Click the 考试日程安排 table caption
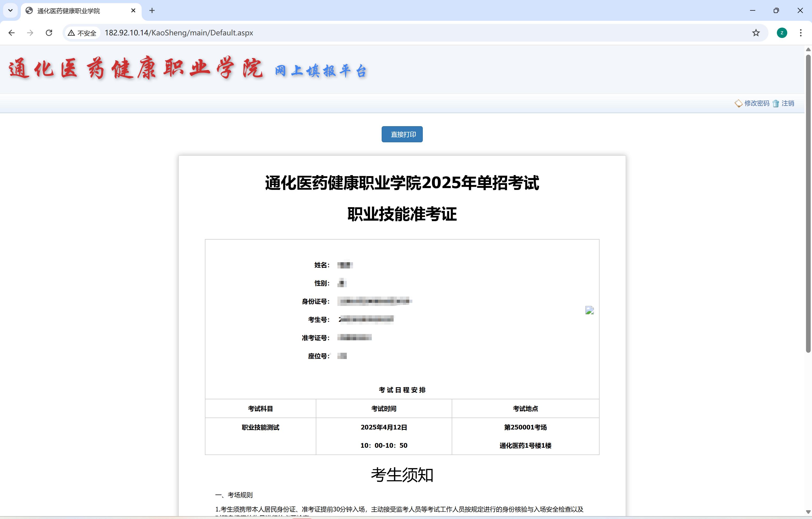 [402, 390]
